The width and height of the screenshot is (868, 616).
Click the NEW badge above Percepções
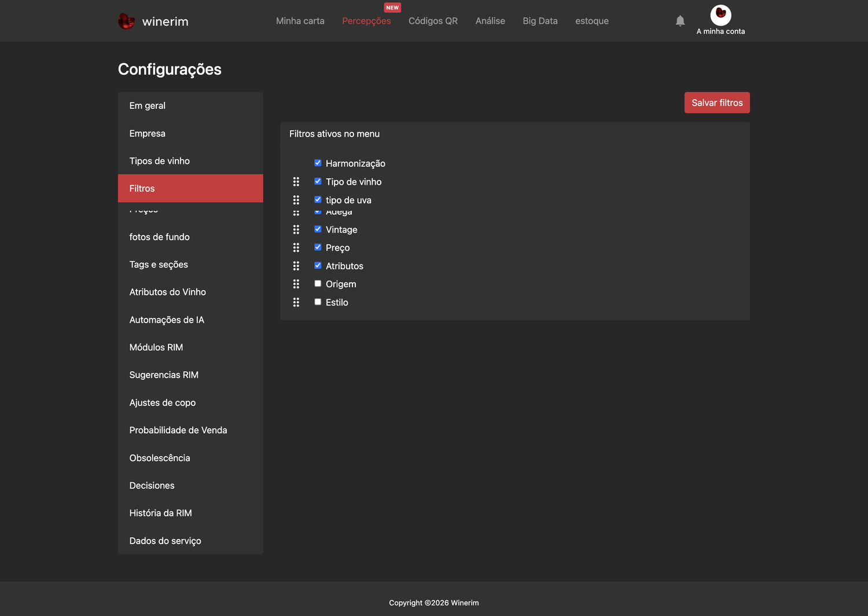(x=392, y=8)
